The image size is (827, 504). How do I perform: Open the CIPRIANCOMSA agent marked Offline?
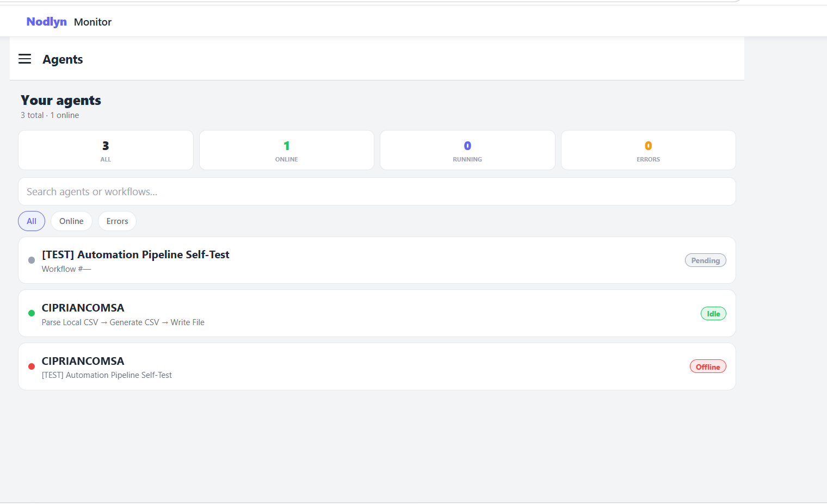(377, 366)
